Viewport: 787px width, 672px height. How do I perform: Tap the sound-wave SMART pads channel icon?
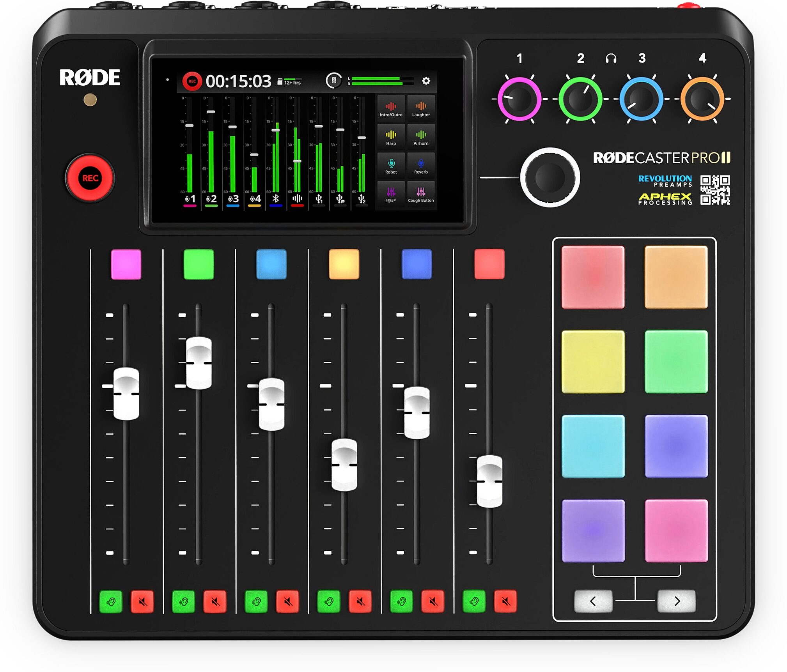297,199
